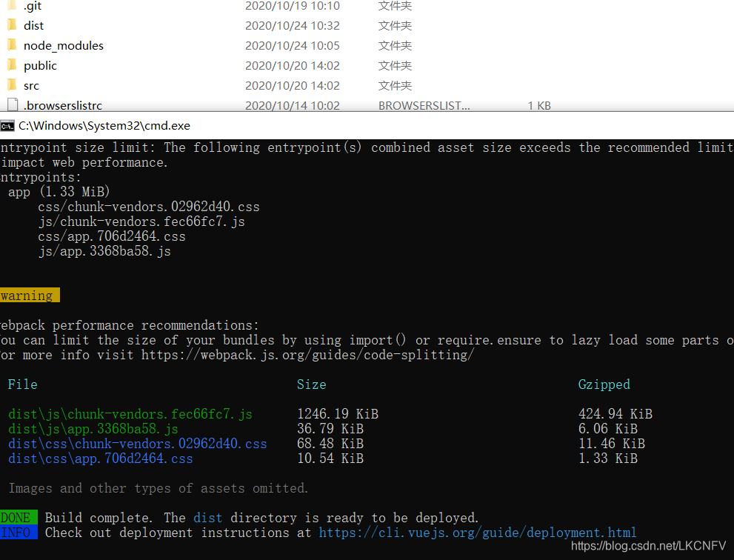Click the green DONE label

click(19, 517)
